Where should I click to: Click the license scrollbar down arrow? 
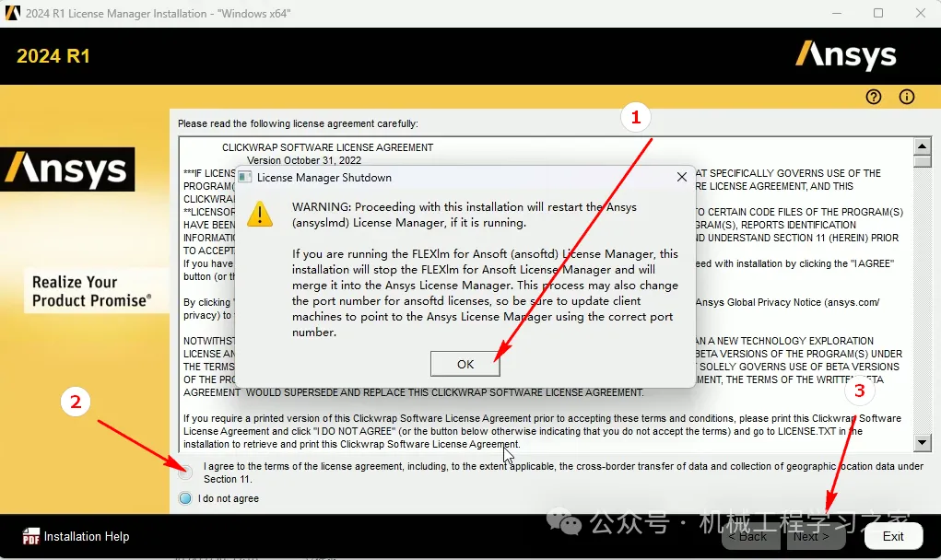922,443
